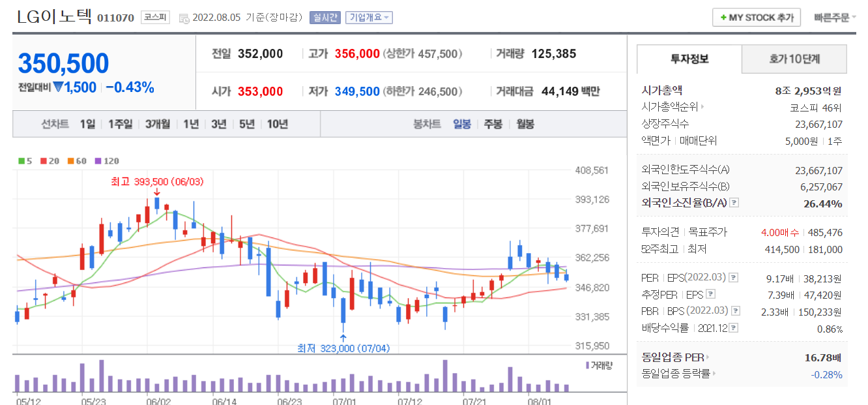Image resolution: width=868 pixels, height=405 pixels.
Task: Click the 동일업종 등락률 value -0.28%
Action: (x=827, y=374)
